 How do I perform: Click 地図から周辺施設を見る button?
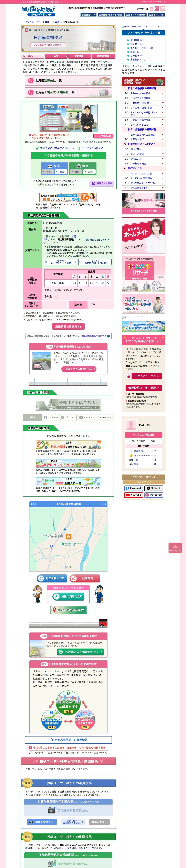[68, 610]
